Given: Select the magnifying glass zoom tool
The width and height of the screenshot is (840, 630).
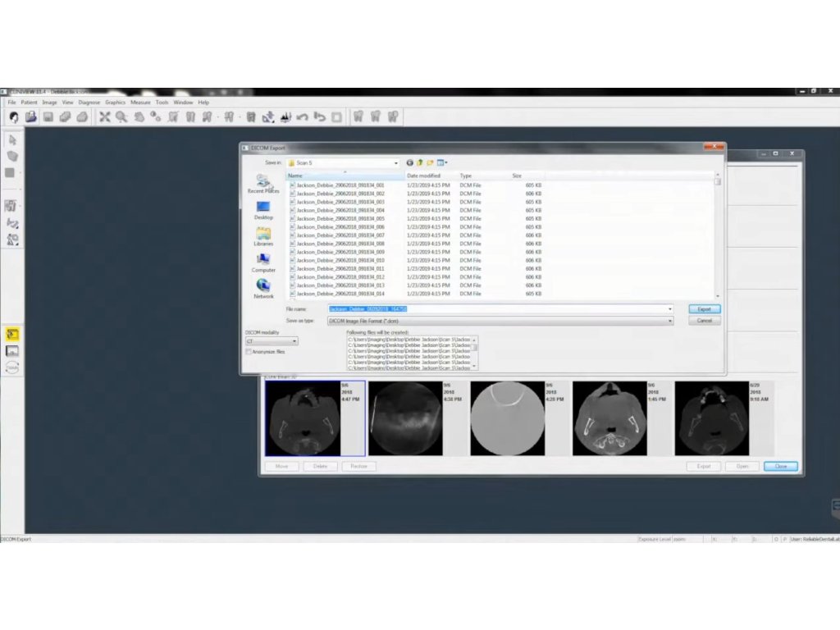Looking at the screenshot, I should coord(121,116).
